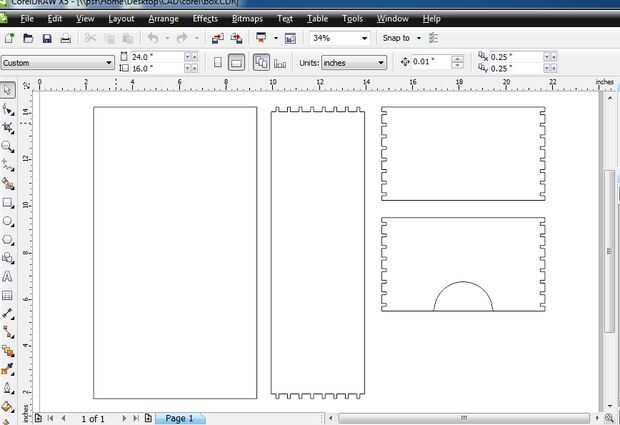Viewport: 620px width, 425px height.
Task: Click the Undo arrow
Action: [x=153, y=38]
